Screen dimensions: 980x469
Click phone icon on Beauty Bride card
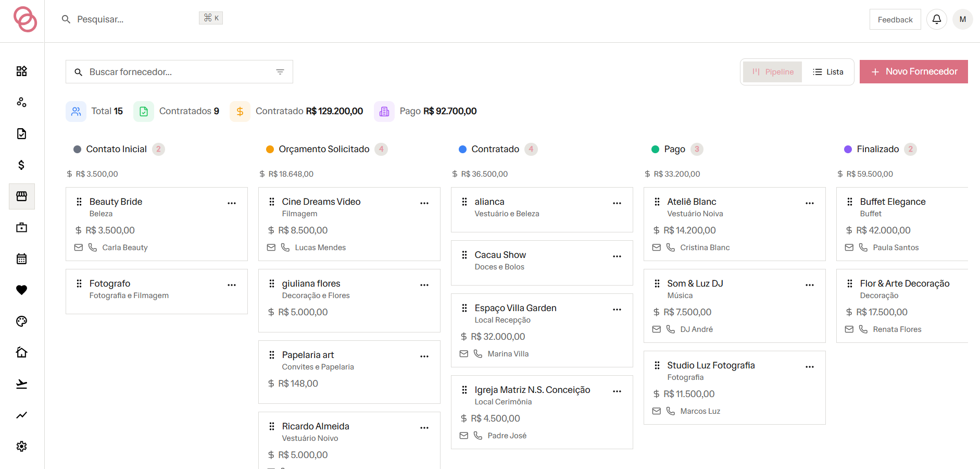[x=93, y=248]
